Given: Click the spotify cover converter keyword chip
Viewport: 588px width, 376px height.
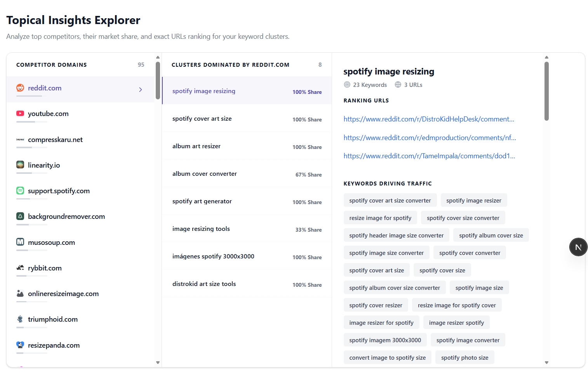Looking at the screenshot, I should point(470,253).
